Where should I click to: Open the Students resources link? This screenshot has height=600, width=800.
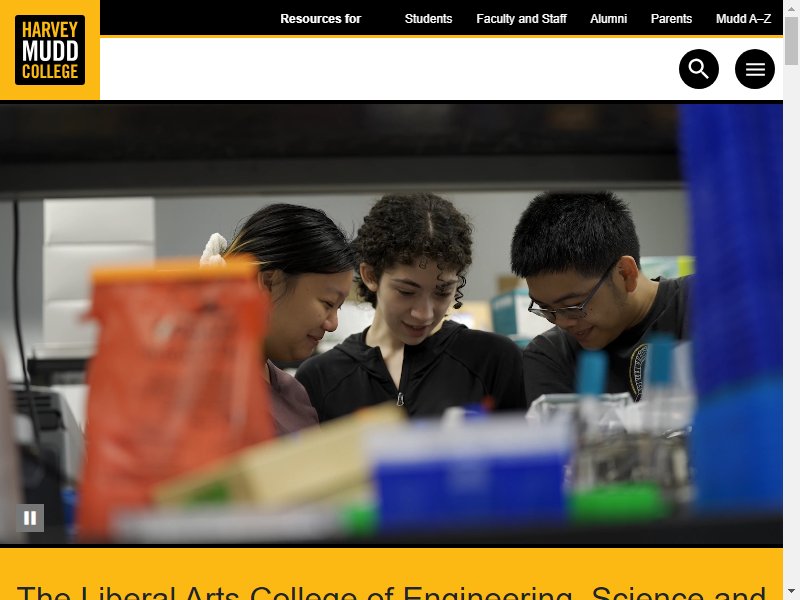(428, 19)
